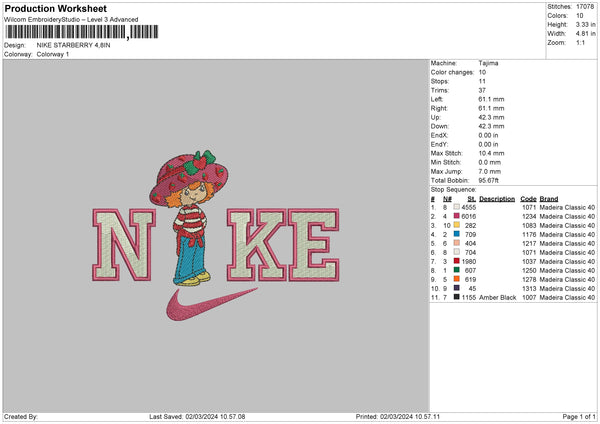Screen dimensions: 600x424
Task: Click the 'Left:' label
Action: (437, 99)
